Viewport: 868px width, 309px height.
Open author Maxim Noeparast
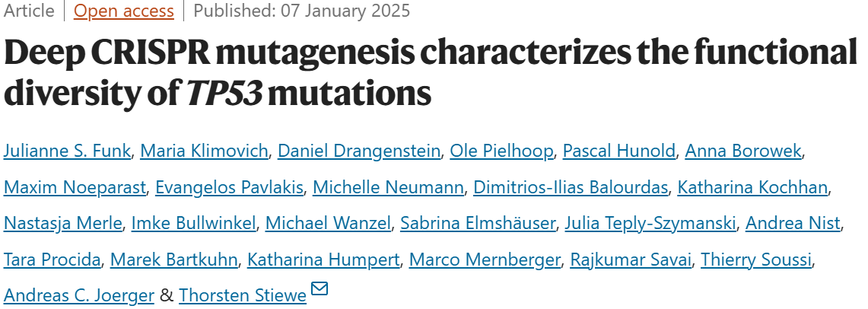[x=75, y=187]
